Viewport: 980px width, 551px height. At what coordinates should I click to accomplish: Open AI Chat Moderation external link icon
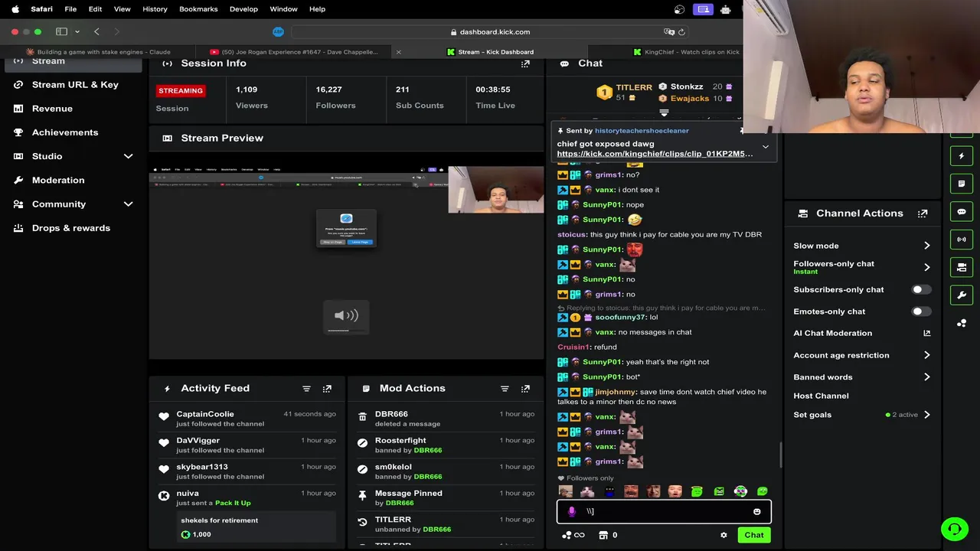(x=927, y=333)
